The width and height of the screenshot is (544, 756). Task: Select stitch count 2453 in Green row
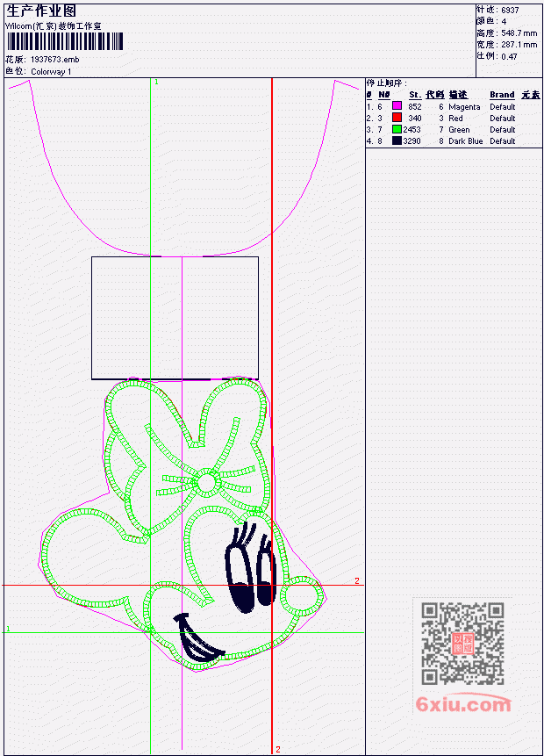tap(412, 130)
